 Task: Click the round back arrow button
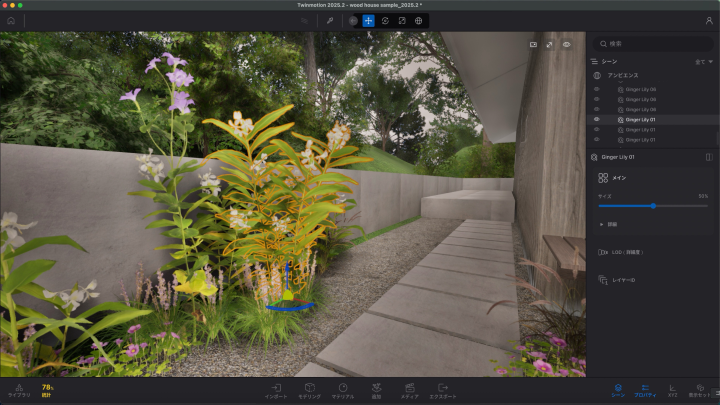point(353,21)
